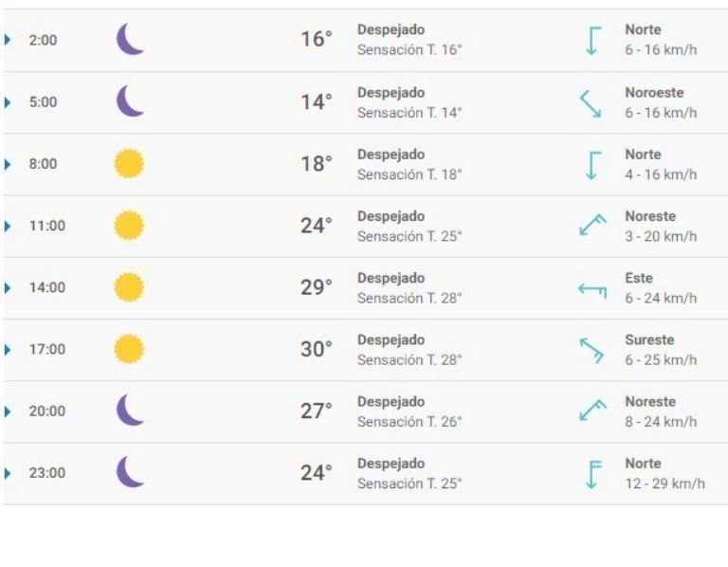Viewport: 728px width, 567px height.
Task: Click the moon icon at 20:00
Action: click(130, 411)
